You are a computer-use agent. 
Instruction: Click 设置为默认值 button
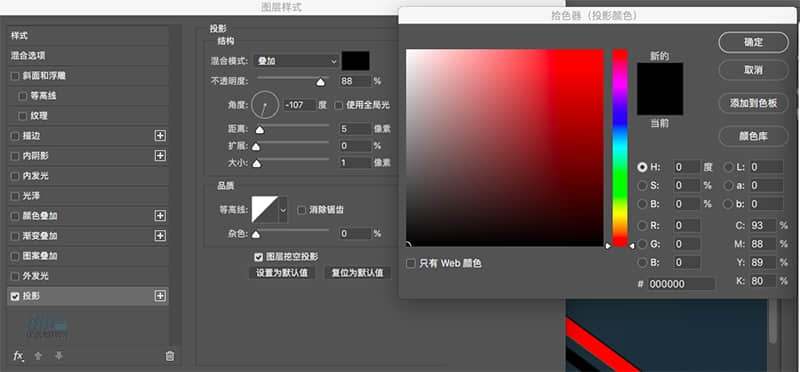click(x=282, y=272)
